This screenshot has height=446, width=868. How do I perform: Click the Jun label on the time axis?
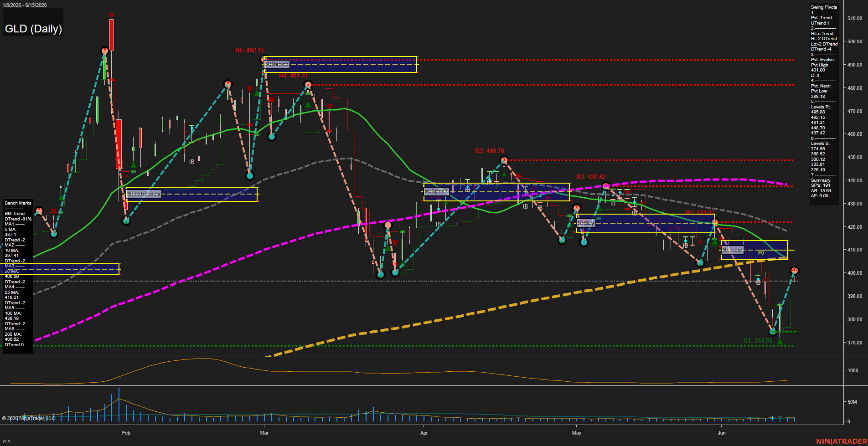click(x=722, y=433)
